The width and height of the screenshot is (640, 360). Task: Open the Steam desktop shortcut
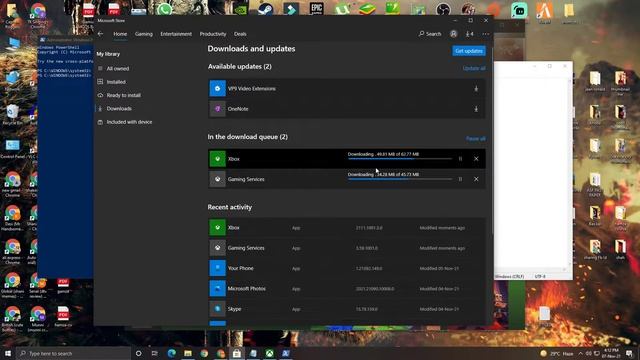[x=265, y=9]
